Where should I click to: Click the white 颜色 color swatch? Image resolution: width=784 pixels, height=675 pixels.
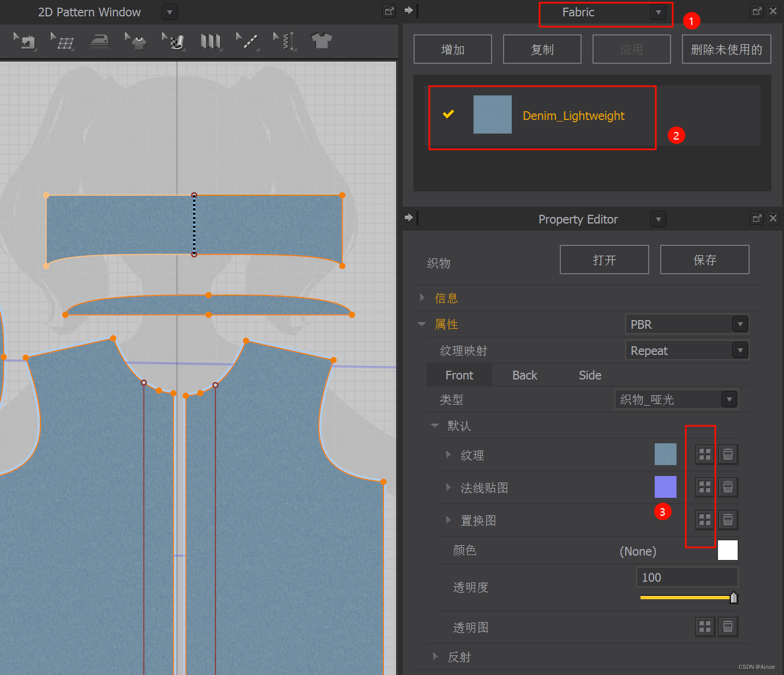tap(727, 550)
